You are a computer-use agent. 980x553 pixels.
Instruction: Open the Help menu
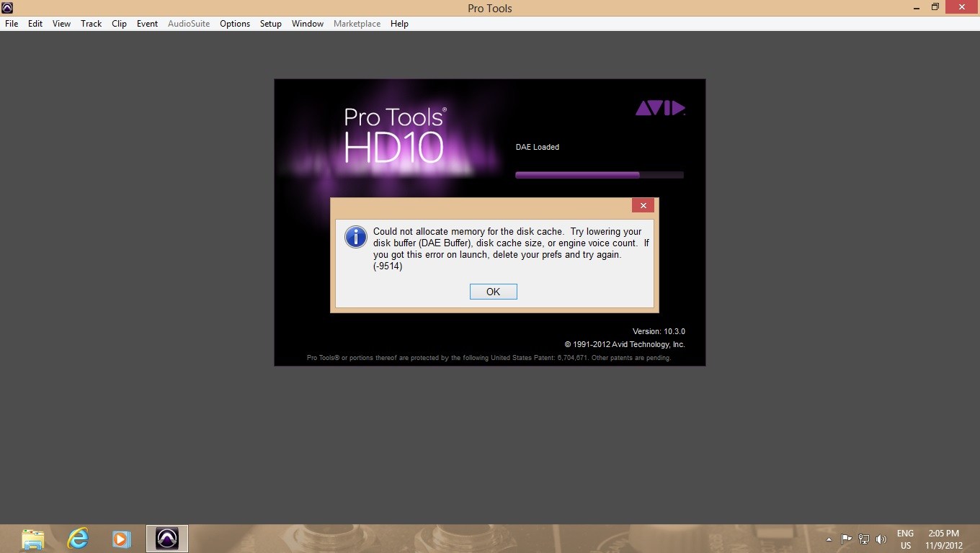click(x=399, y=24)
